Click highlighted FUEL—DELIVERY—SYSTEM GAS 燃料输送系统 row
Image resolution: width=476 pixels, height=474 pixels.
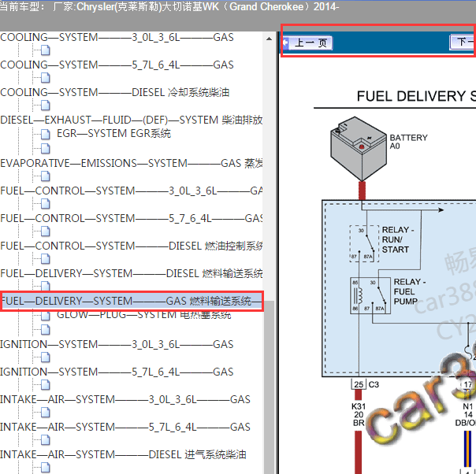coord(132,301)
